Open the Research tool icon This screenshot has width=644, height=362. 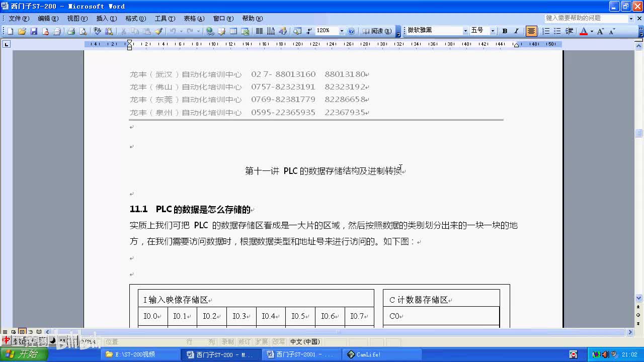click(109, 31)
